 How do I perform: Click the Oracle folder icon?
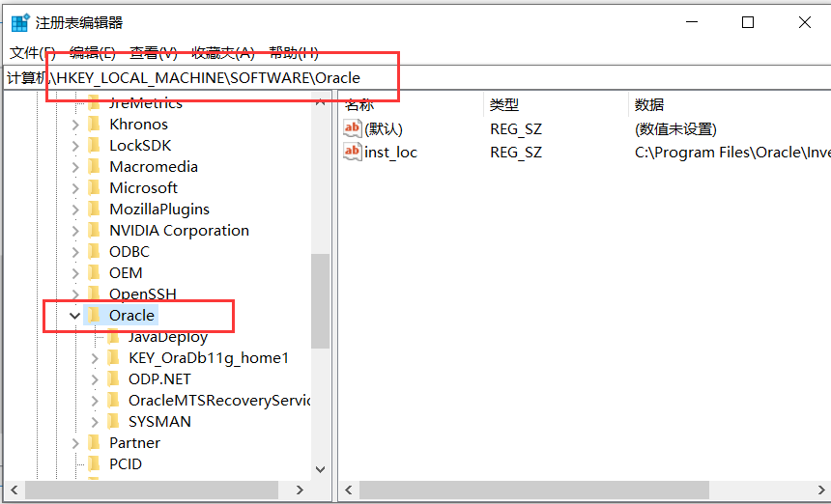(x=94, y=315)
